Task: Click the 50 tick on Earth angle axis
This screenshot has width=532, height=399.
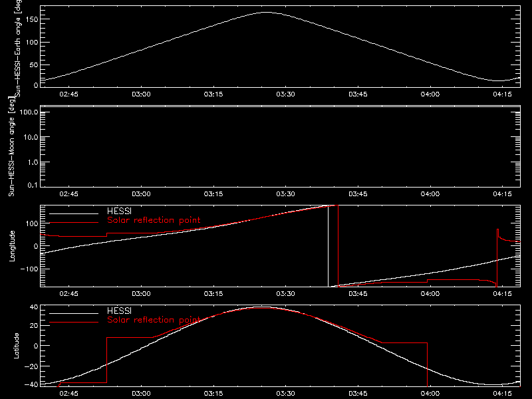Action: (35, 65)
